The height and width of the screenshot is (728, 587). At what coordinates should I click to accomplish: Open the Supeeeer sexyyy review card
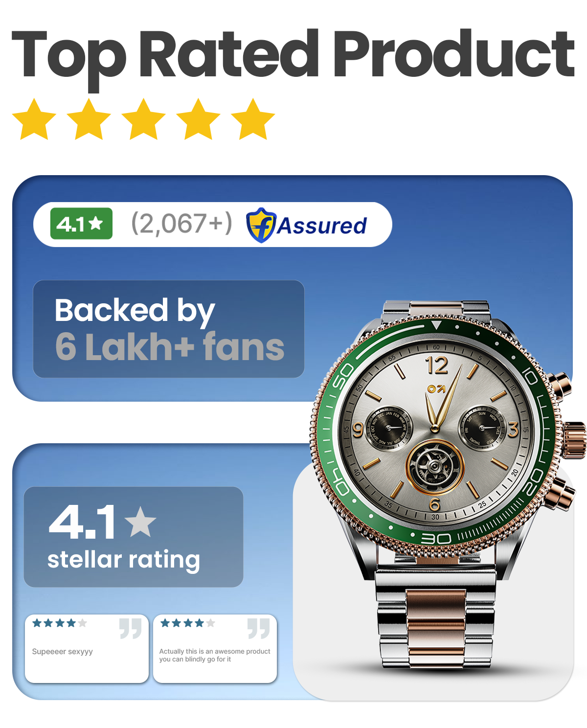(87, 649)
